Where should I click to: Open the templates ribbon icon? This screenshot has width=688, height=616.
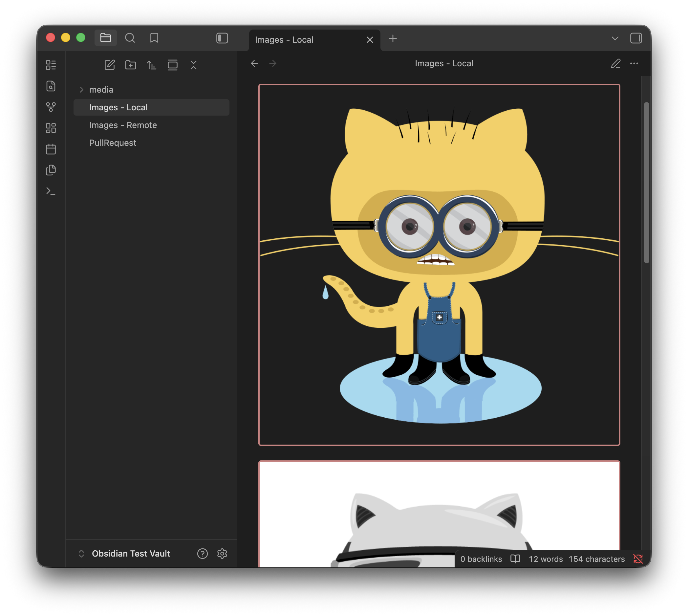[x=51, y=170]
